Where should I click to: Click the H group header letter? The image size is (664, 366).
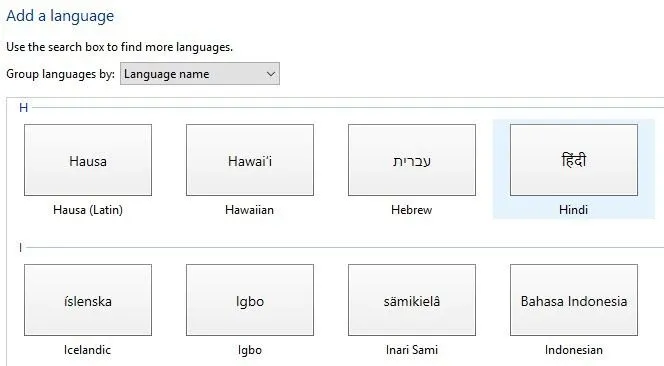point(23,108)
